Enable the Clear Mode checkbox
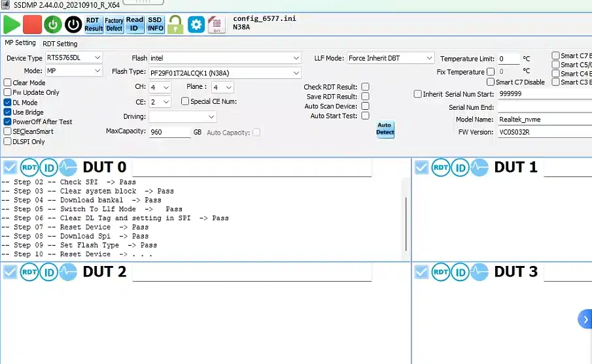The image size is (592, 364). tap(7, 82)
